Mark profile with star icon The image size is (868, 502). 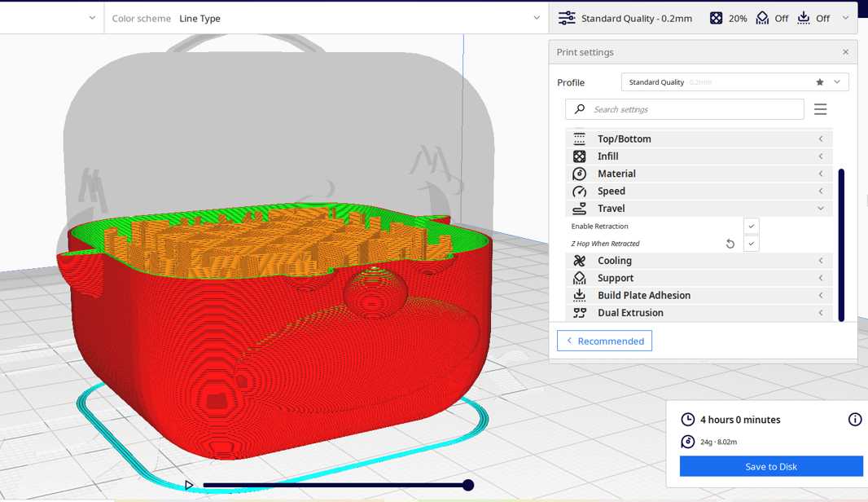coord(820,82)
